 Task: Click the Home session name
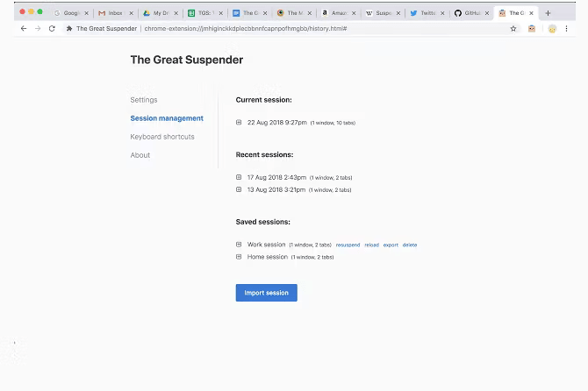coord(268,257)
